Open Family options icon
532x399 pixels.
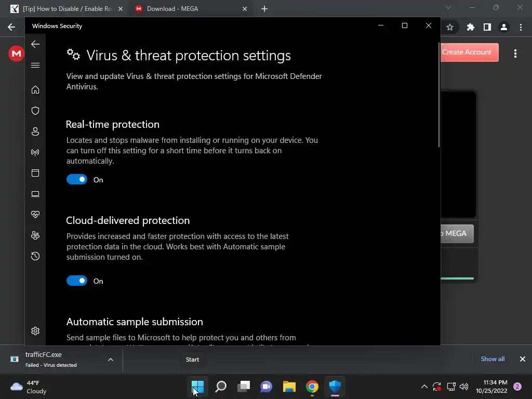35,235
